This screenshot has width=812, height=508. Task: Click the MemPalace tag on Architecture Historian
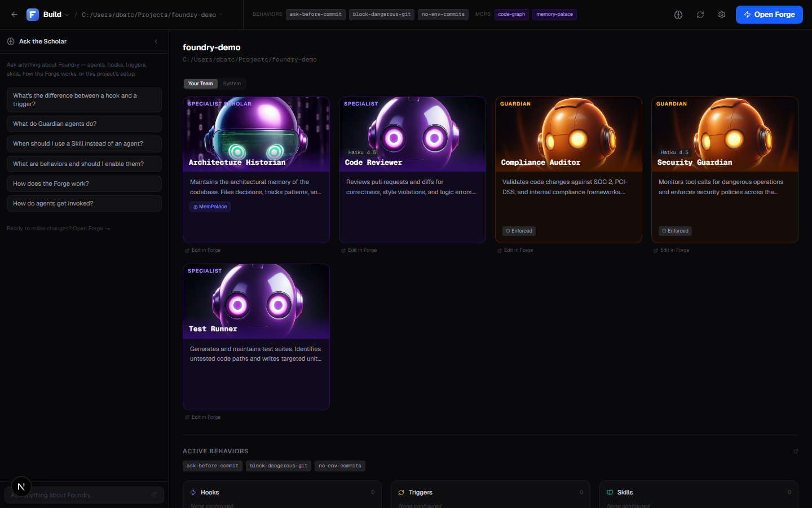coord(210,207)
